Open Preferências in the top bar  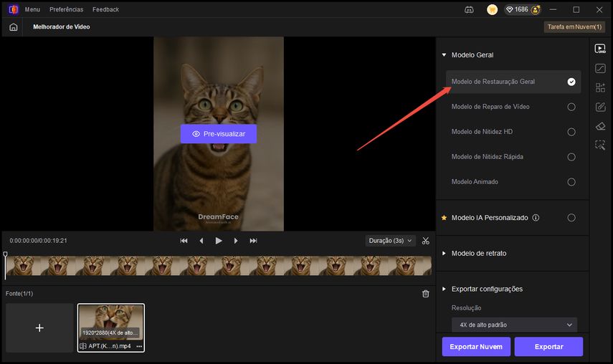[66, 9]
